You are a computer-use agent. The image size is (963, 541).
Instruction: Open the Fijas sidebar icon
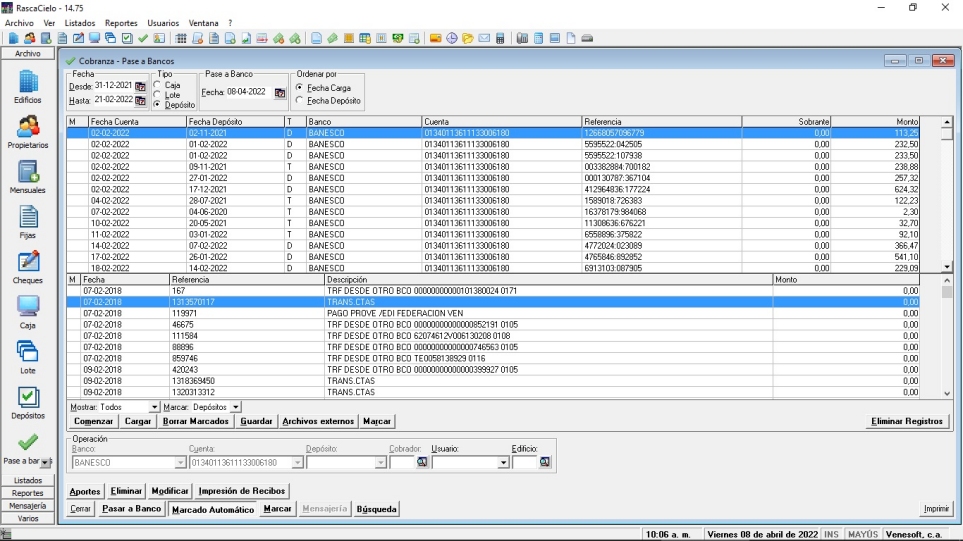coord(28,222)
